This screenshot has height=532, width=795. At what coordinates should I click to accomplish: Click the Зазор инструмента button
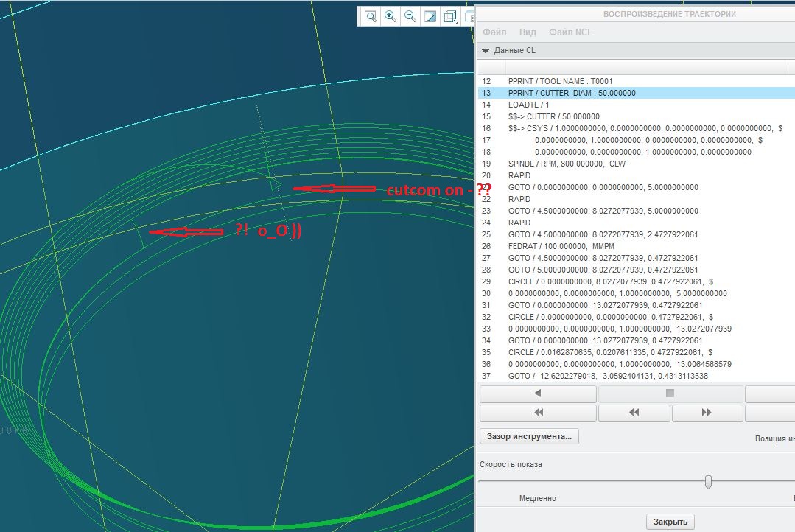(x=529, y=436)
